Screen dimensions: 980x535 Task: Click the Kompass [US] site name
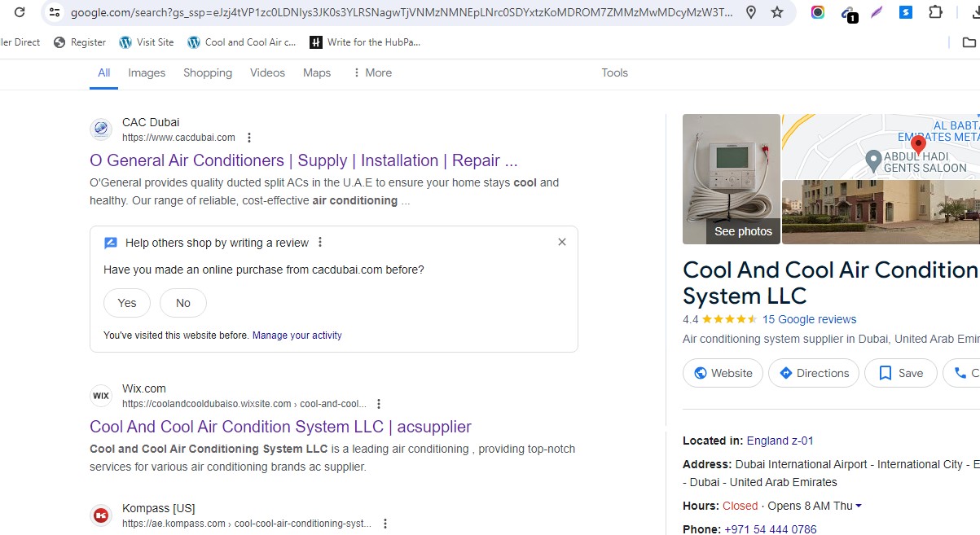coord(159,508)
